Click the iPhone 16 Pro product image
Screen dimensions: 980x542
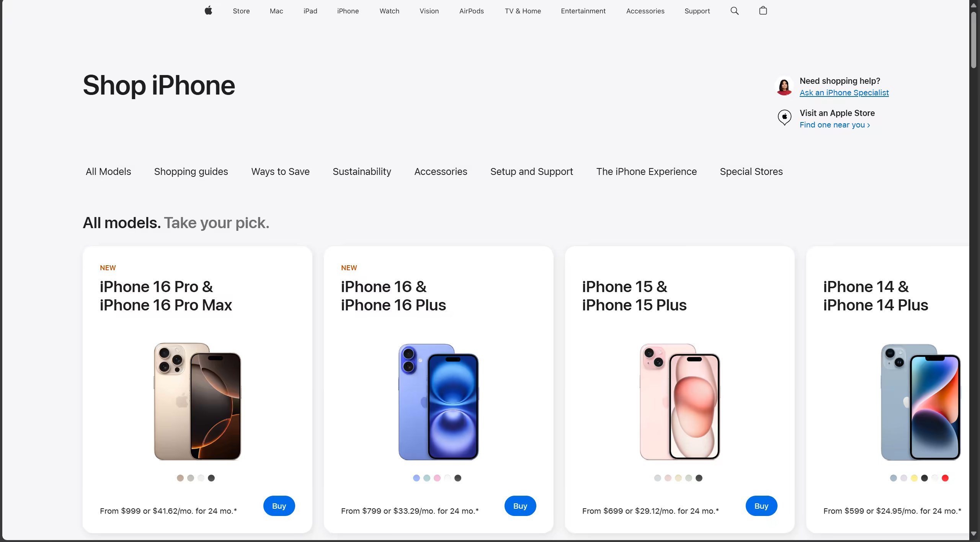[x=198, y=401]
